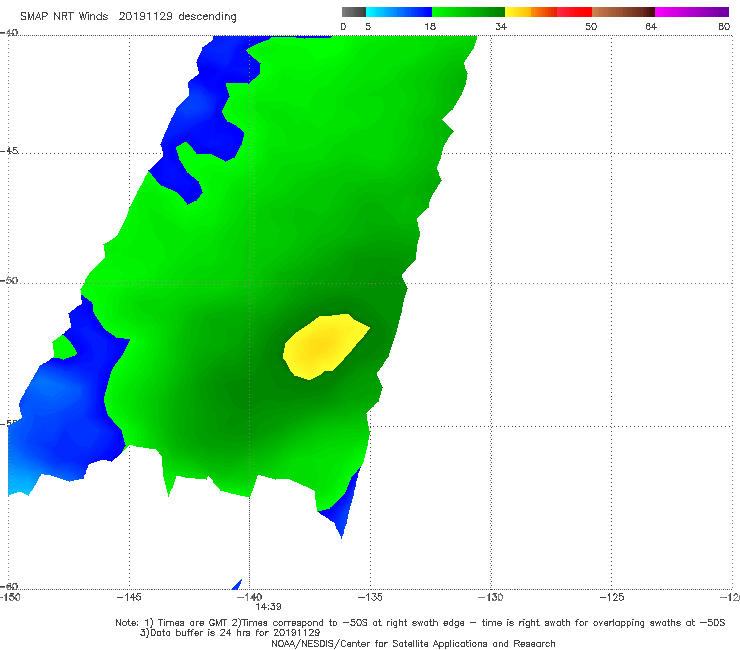Click the yellow-red 34-50 segment of the color bar
Screen dimensions: 740x650
(x=548, y=12)
